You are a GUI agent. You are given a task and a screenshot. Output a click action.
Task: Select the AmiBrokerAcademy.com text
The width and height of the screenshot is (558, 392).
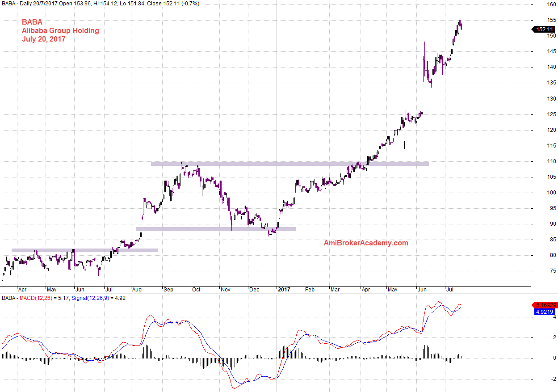click(366, 243)
